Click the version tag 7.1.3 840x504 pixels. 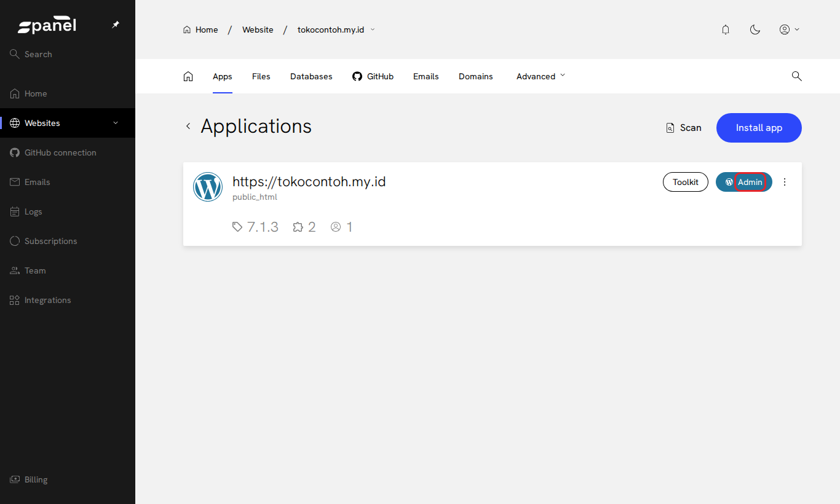pos(255,227)
